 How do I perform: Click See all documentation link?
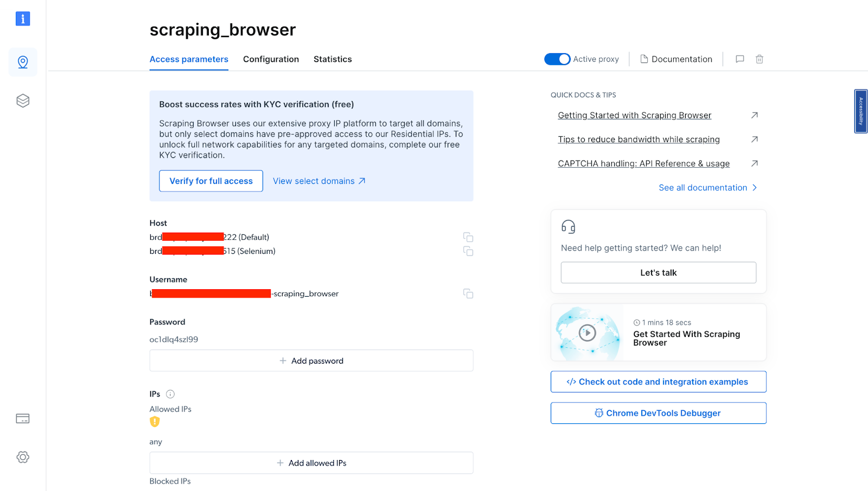point(708,188)
